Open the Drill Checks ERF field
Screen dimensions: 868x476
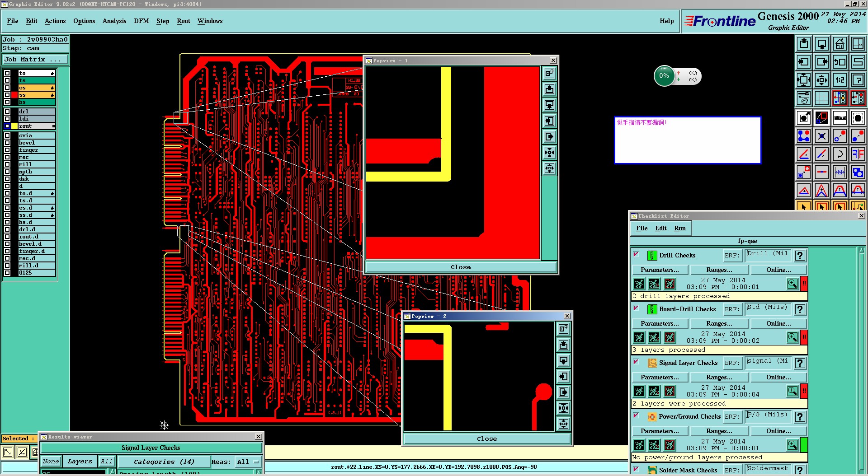click(x=768, y=256)
